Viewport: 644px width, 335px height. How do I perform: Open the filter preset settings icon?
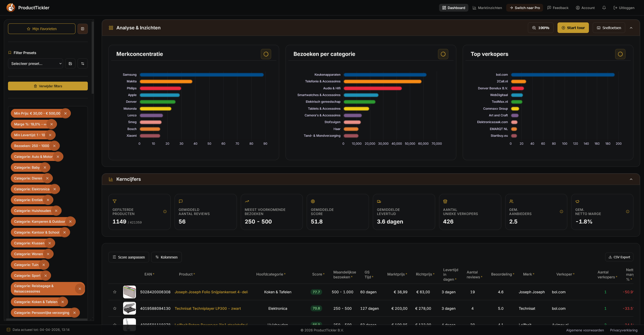(83, 64)
